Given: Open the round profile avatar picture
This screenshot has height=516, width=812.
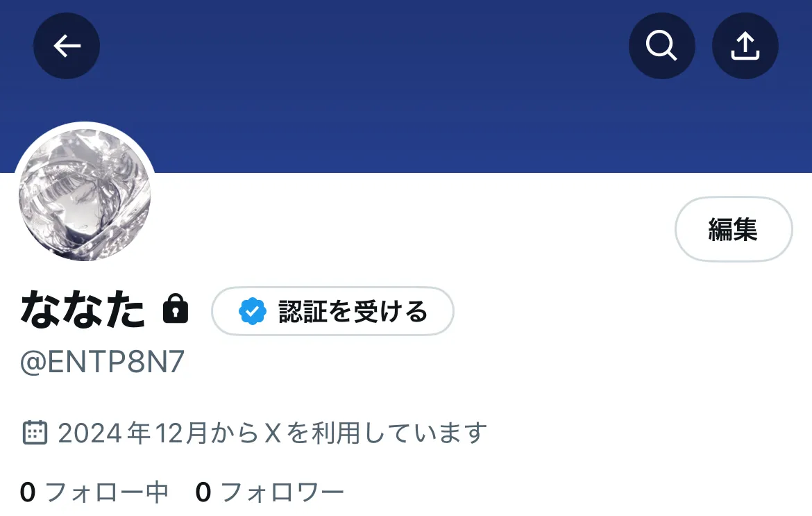Looking at the screenshot, I should click(85, 194).
